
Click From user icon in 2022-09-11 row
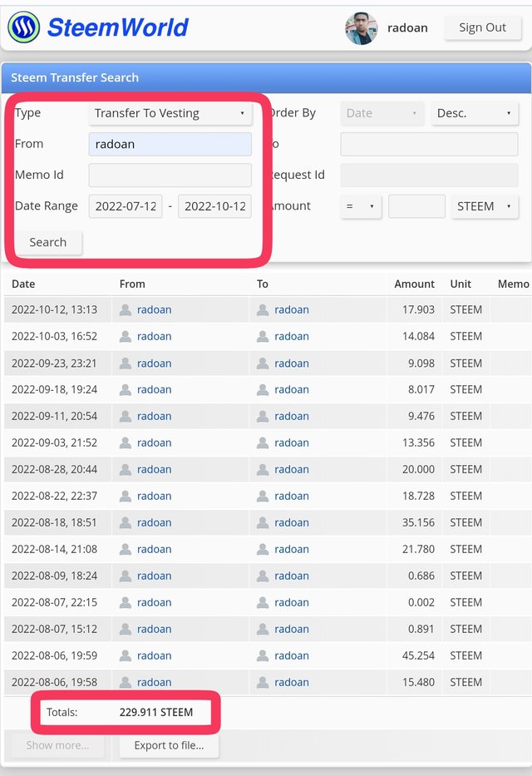126,416
